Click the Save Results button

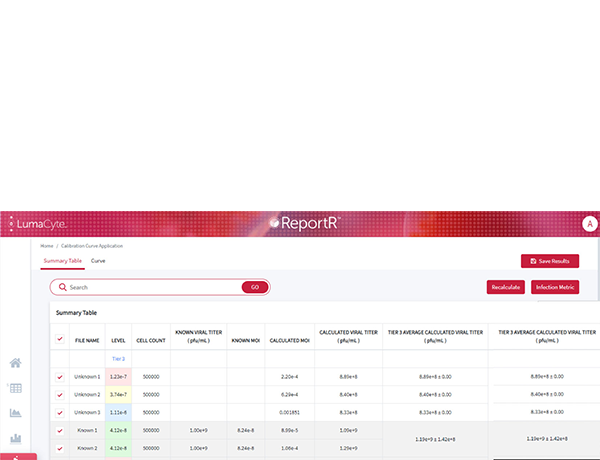[549, 261]
